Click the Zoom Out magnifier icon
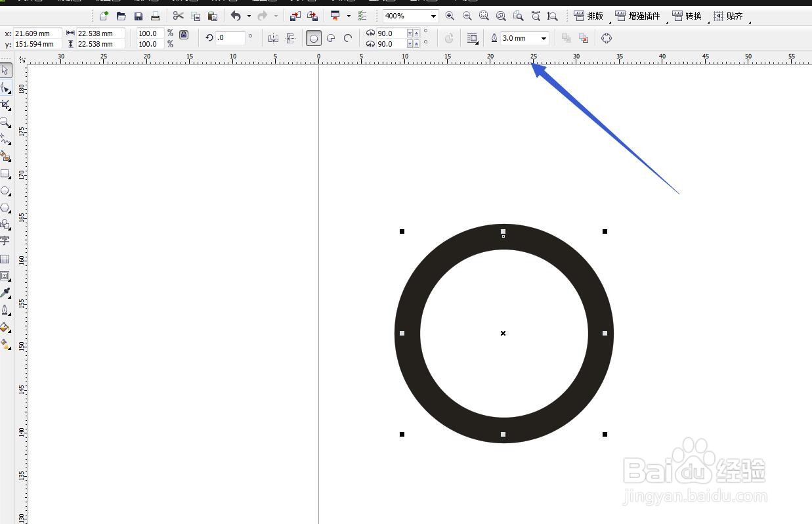This screenshot has width=812, height=524. (467, 16)
